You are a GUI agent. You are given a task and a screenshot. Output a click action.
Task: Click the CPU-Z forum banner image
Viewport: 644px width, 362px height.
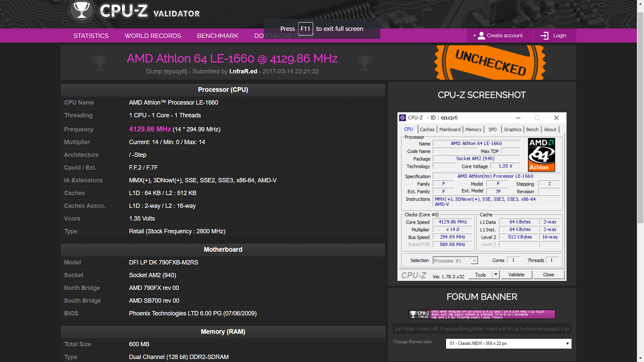point(482,314)
